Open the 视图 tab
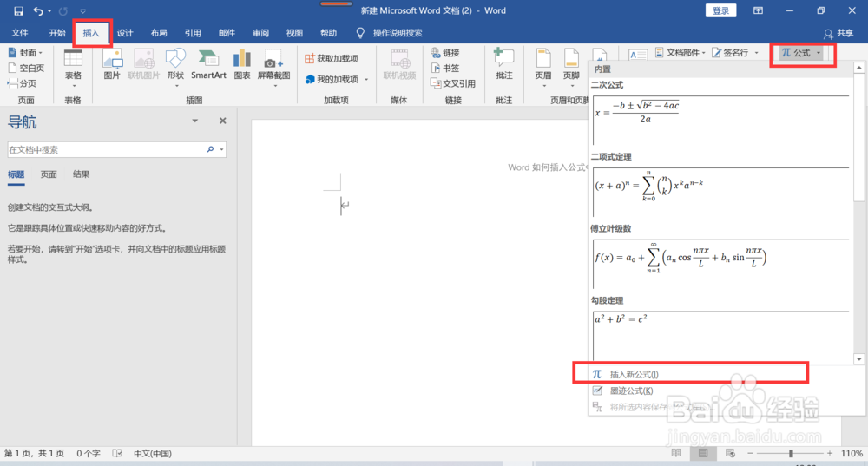The height and width of the screenshot is (466, 868). tap(294, 33)
